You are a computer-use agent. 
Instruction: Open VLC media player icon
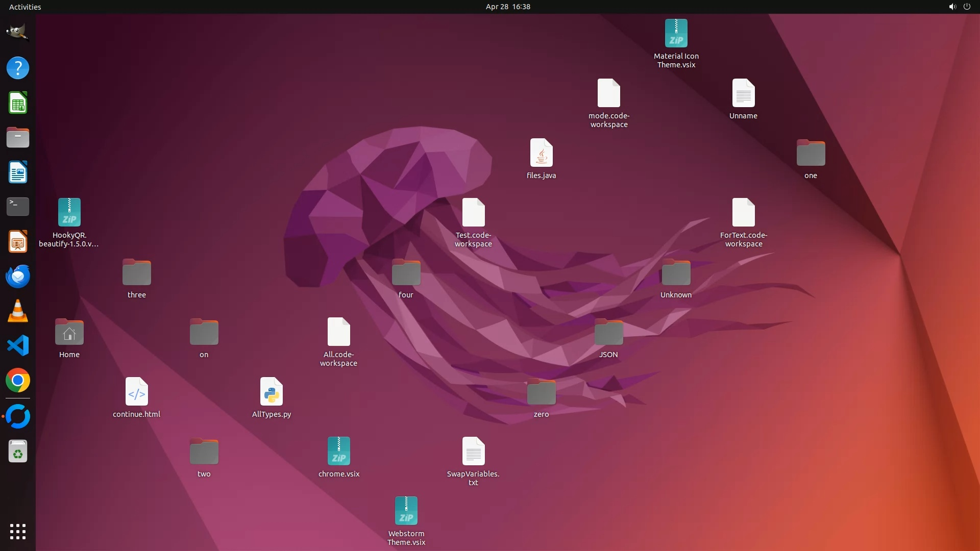17,311
